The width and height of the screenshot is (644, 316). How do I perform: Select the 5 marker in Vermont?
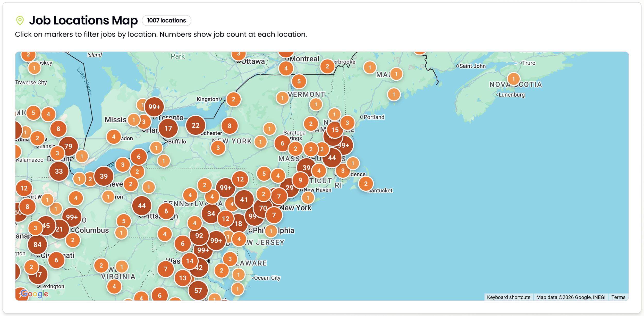[x=299, y=81]
